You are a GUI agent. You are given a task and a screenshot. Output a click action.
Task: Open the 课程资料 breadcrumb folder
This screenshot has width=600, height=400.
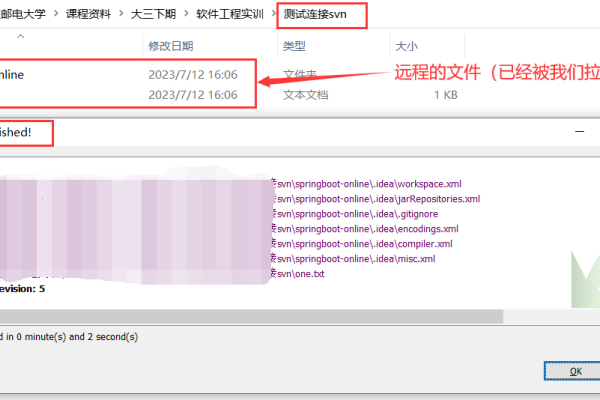[x=88, y=14]
